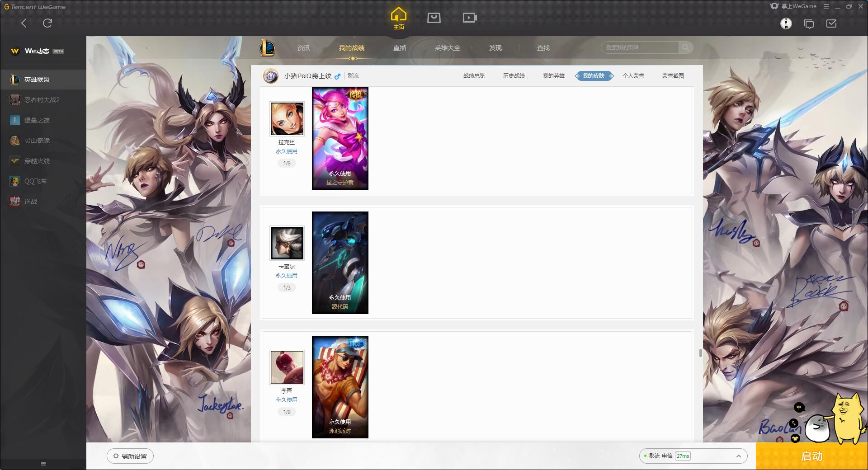Click the 卡蜜尔 champion name
This screenshot has width=868, height=470.
[x=287, y=267]
